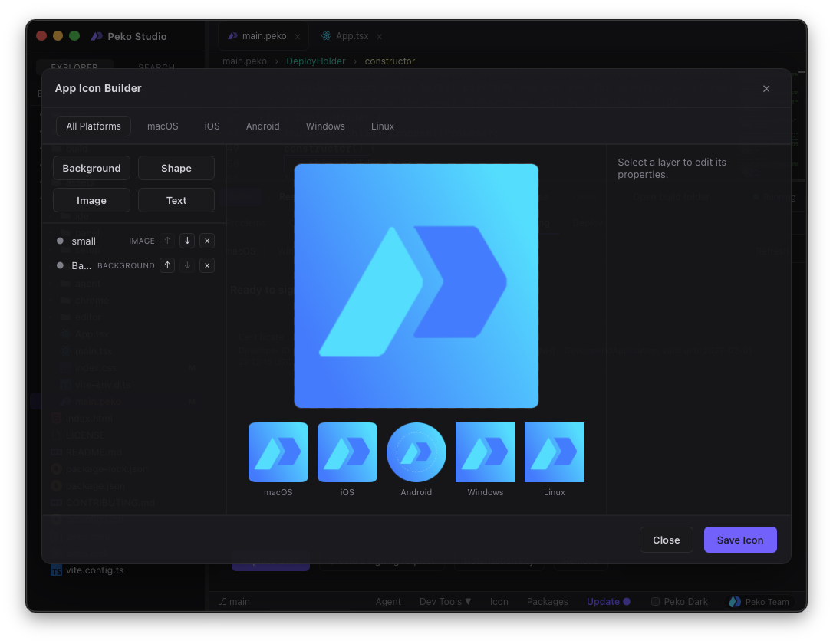Viewport: 833px width, 644px height.
Task: Open Icon from the status bar
Action: 499,602
